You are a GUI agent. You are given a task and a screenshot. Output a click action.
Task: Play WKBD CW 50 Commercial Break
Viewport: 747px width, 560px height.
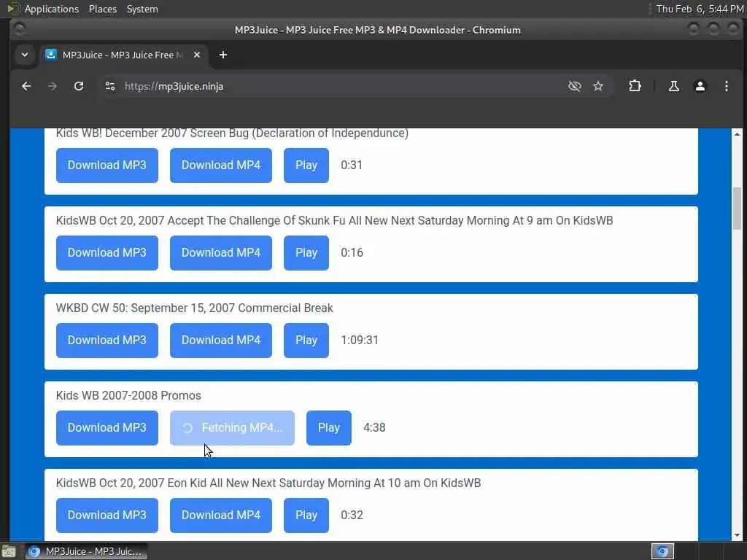pyautogui.click(x=306, y=341)
